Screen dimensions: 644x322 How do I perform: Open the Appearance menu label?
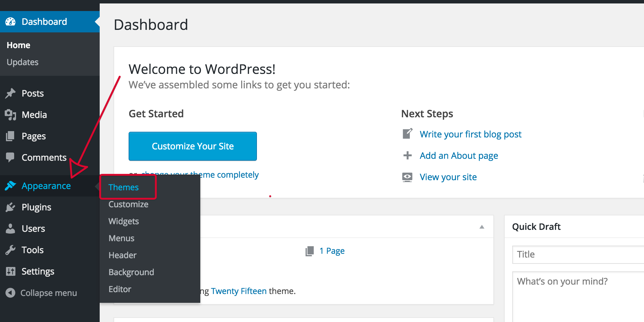pyautogui.click(x=46, y=186)
